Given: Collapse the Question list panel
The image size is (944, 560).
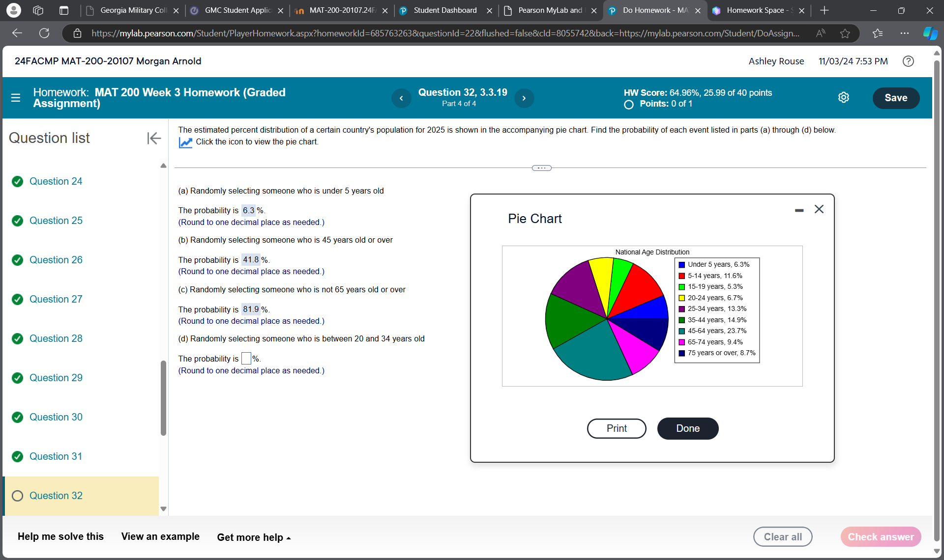Looking at the screenshot, I should 154,139.
